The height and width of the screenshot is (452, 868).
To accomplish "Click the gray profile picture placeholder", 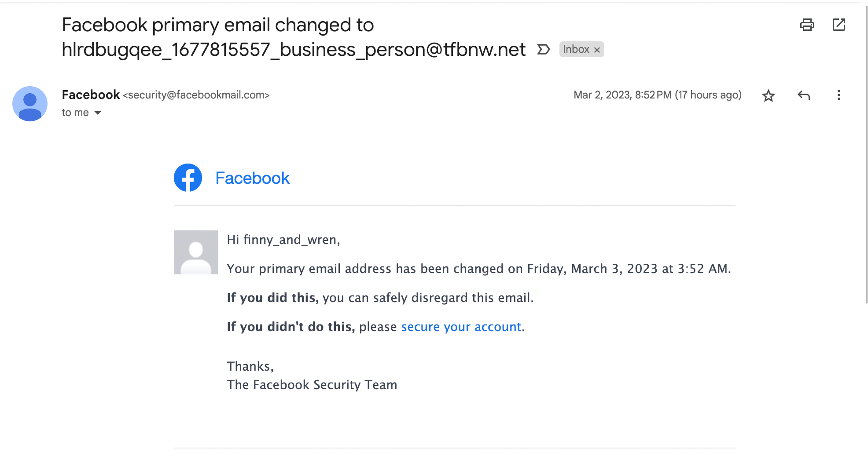I will pyautogui.click(x=196, y=252).
